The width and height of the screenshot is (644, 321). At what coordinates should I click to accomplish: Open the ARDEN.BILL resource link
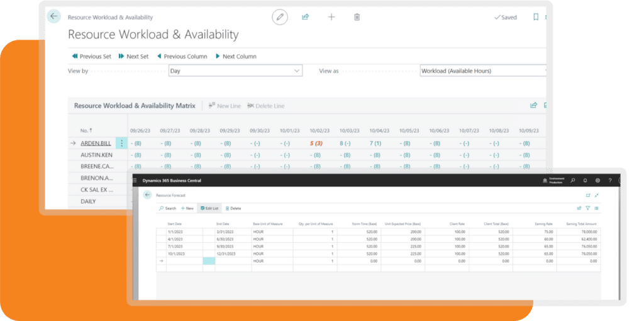[96, 144]
